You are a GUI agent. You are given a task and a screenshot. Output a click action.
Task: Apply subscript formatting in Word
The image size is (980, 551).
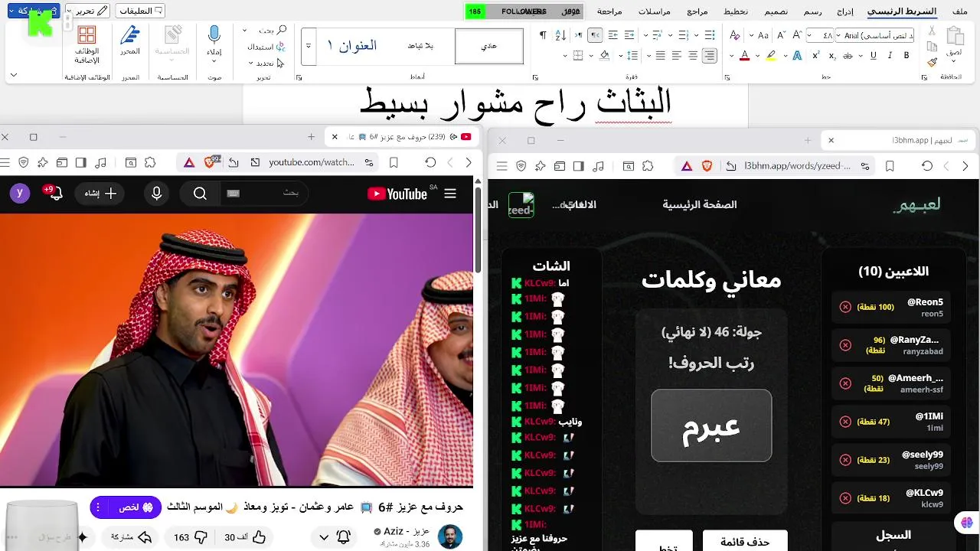832,55
